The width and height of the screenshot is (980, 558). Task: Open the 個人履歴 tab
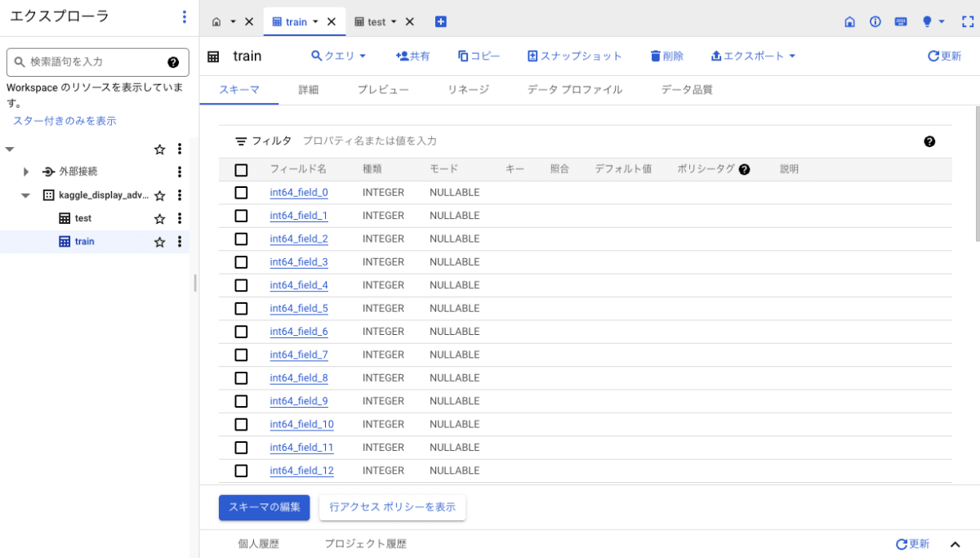258,544
